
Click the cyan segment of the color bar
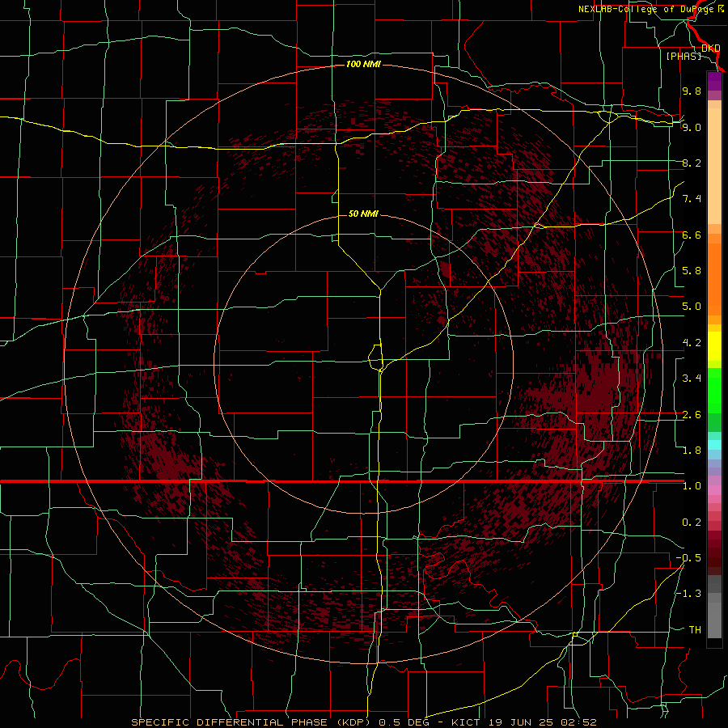714,445
